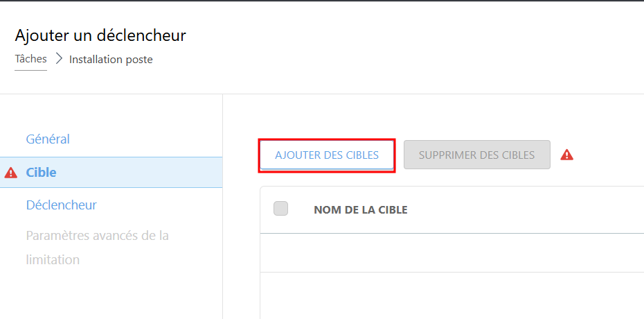The width and height of the screenshot is (644, 319).
Task: Click the red warning icon after Supprimer des cibles
Action: coord(566,155)
